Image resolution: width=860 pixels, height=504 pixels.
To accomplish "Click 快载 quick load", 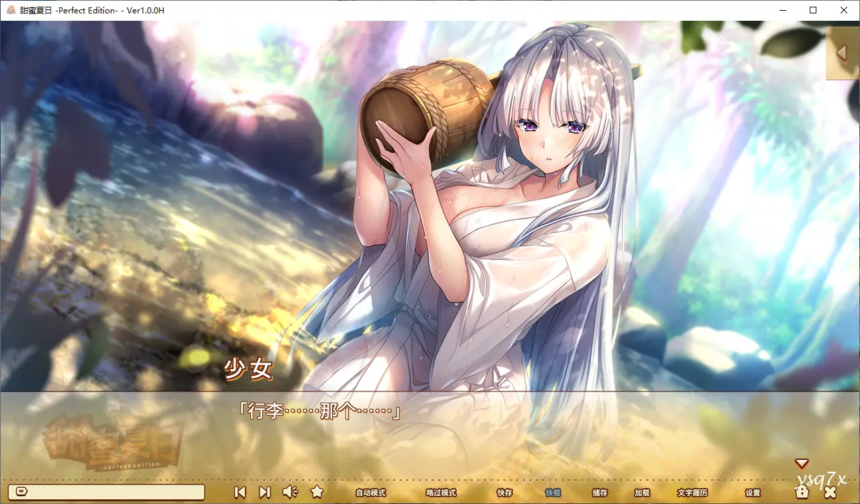I will click(553, 493).
